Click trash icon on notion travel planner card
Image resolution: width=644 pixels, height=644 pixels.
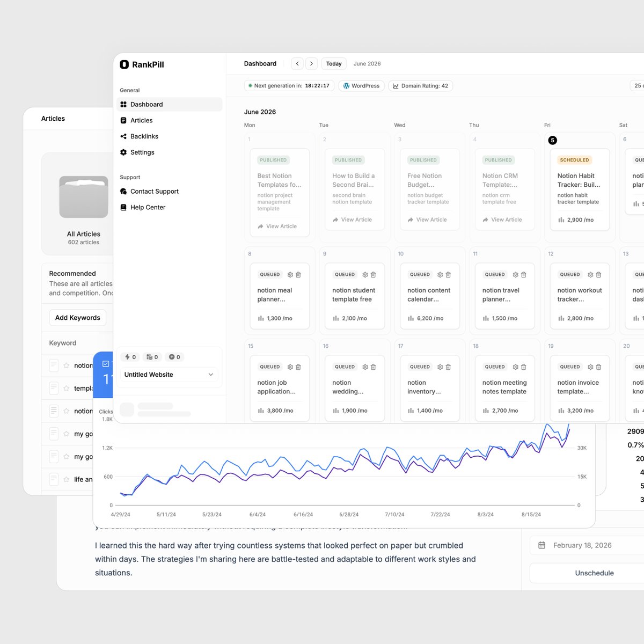tap(524, 275)
